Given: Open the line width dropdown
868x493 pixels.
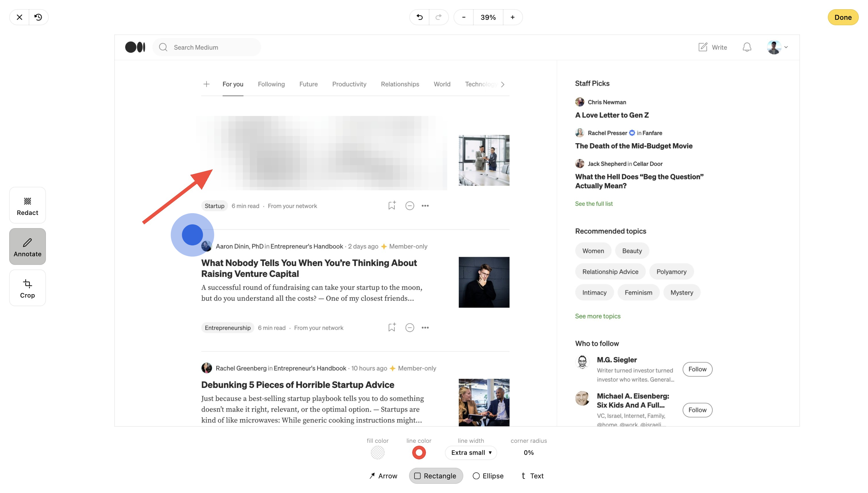Looking at the screenshot, I should pos(471,453).
